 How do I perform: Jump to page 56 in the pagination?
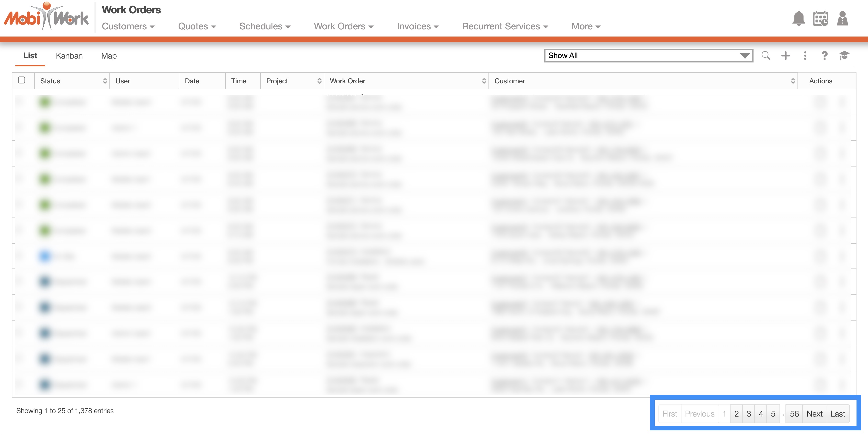(794, 414)
